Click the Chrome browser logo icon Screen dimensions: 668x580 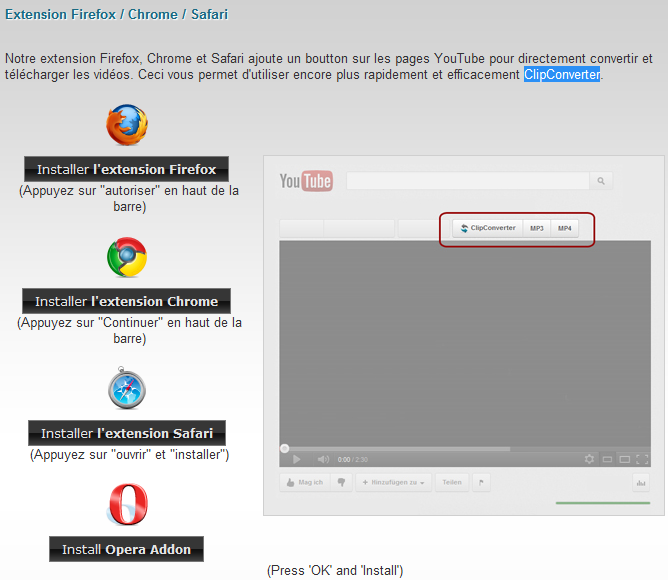coord(127,257)
